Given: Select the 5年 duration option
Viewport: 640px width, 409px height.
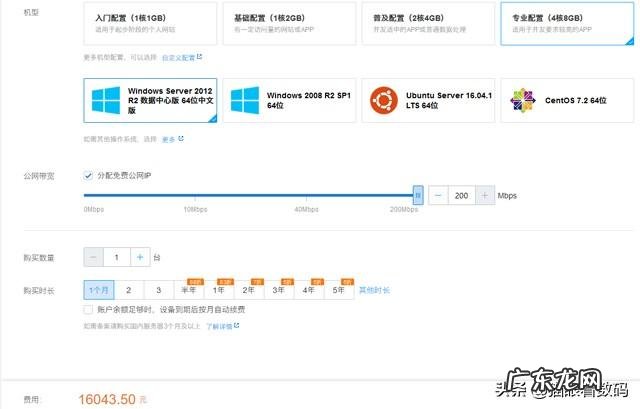Looking at the screenshot, I should [x=339, y=290].
